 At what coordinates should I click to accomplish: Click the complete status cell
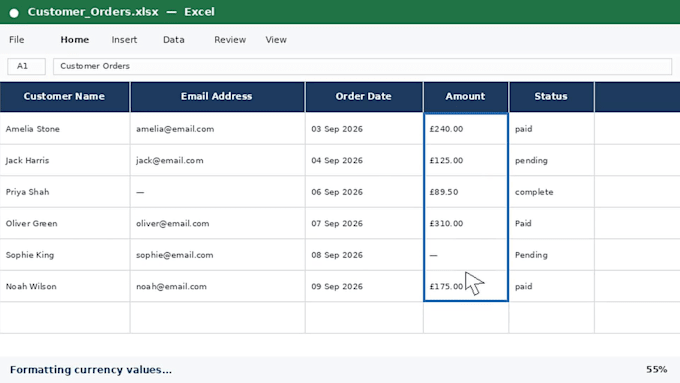click(551, 192)
